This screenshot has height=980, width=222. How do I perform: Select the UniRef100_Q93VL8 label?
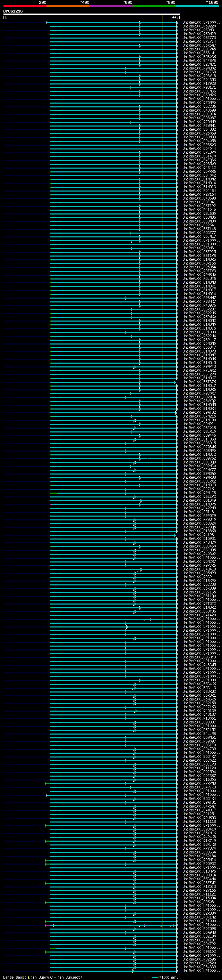coord(199,76)
